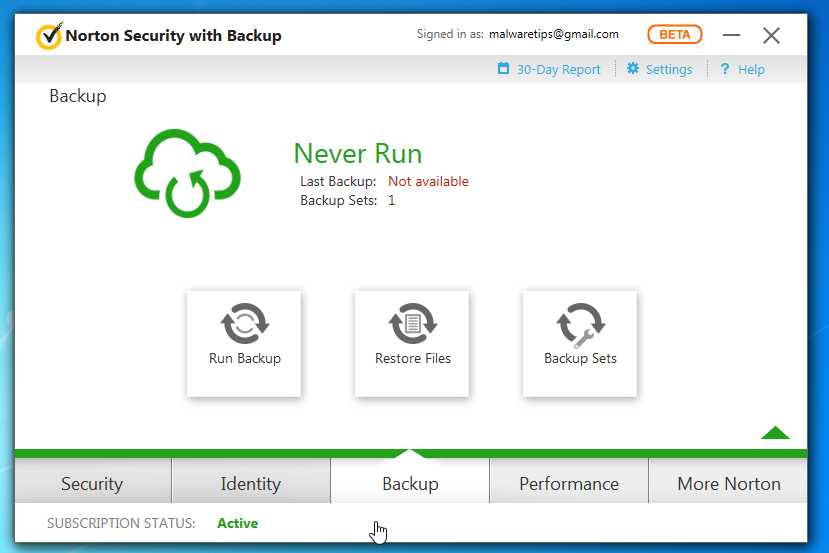Open the Settings link
Viewport: 829px width, 553px height.
[669, 70]
